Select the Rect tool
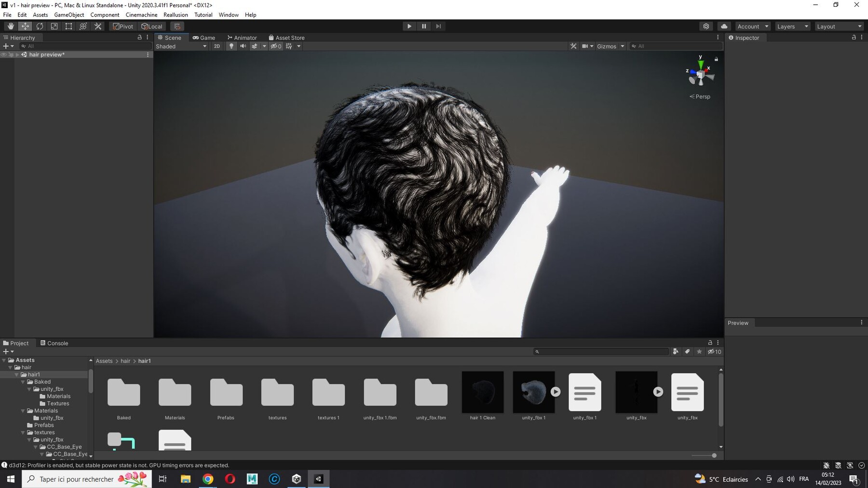 pos(68,26)
